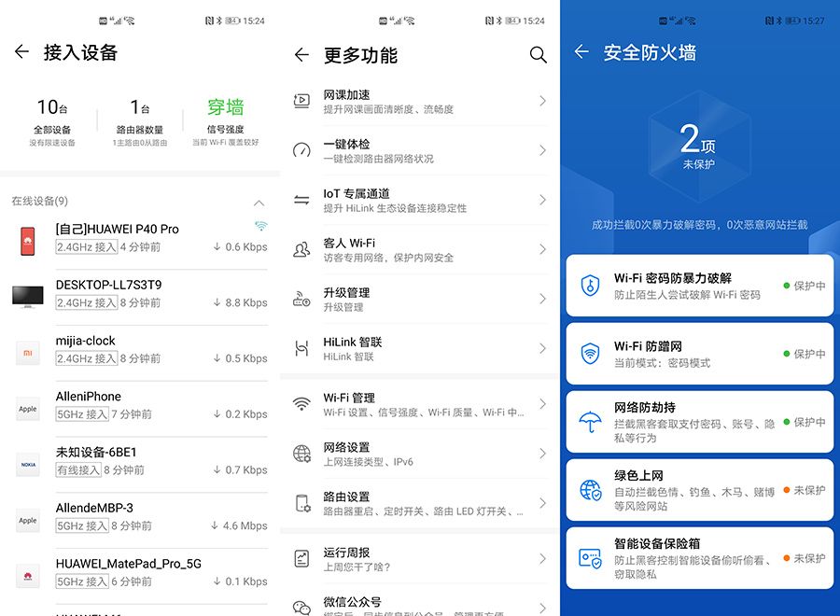The height and width of the screenshot is (616, 840).
Task: Expand 升级管理 chevron arrow
Action: [x=542, y=299]
